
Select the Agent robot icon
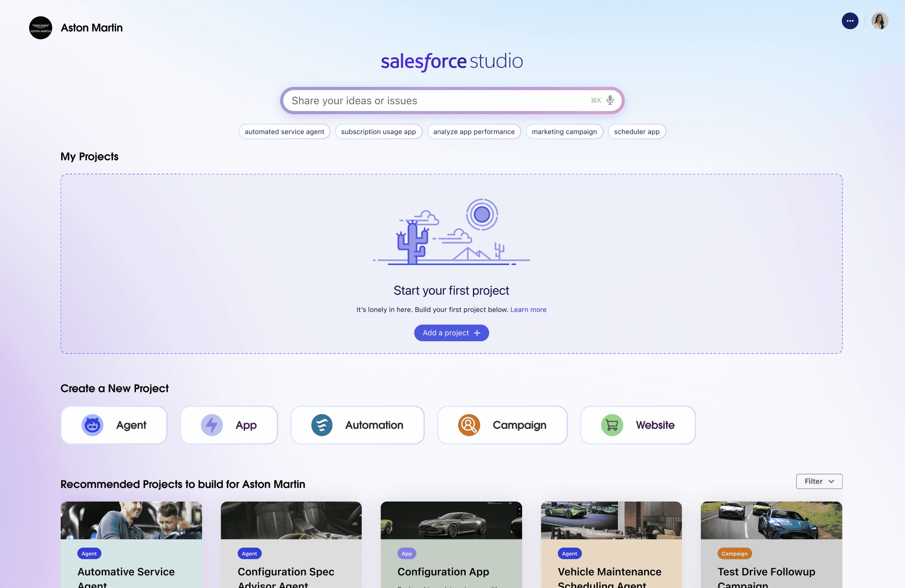(92, 425)
